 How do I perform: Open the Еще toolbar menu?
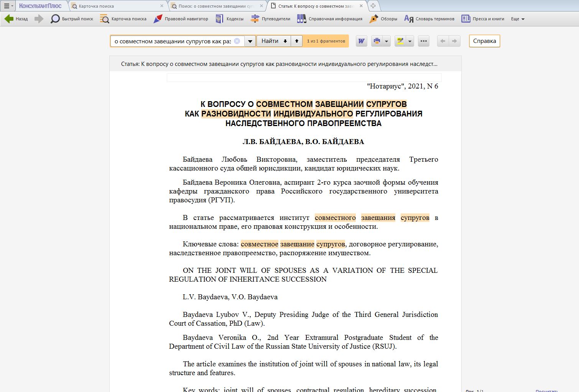[518, 19]
